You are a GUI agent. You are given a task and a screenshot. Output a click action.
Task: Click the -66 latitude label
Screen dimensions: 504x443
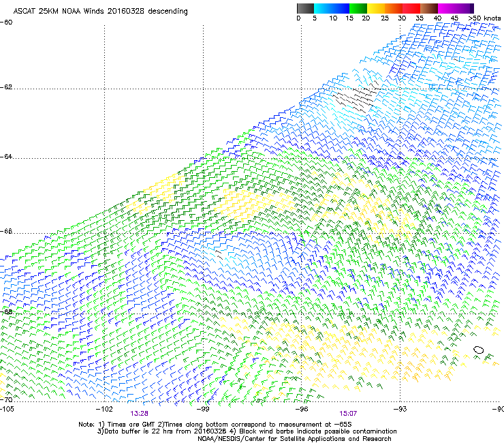point(6,231)
